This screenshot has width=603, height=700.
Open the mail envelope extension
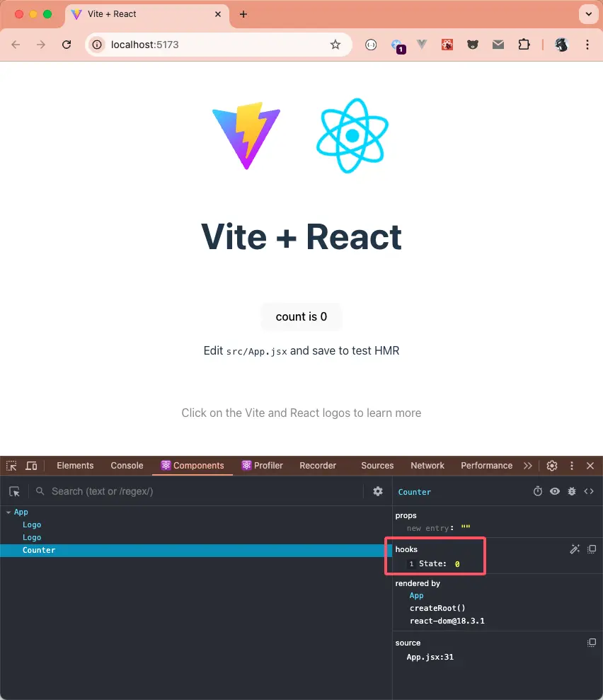[498, 45]
